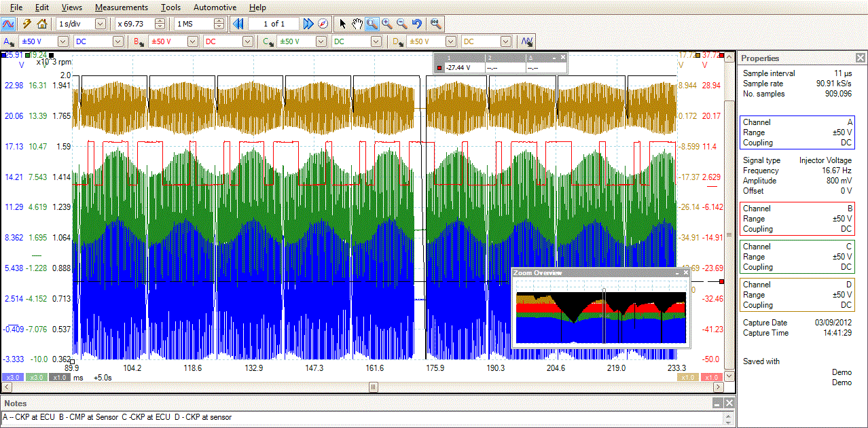This screenshot has height=428, width=868.
Task: Zoom to full view 100% icon
Action: pos(435,24)
